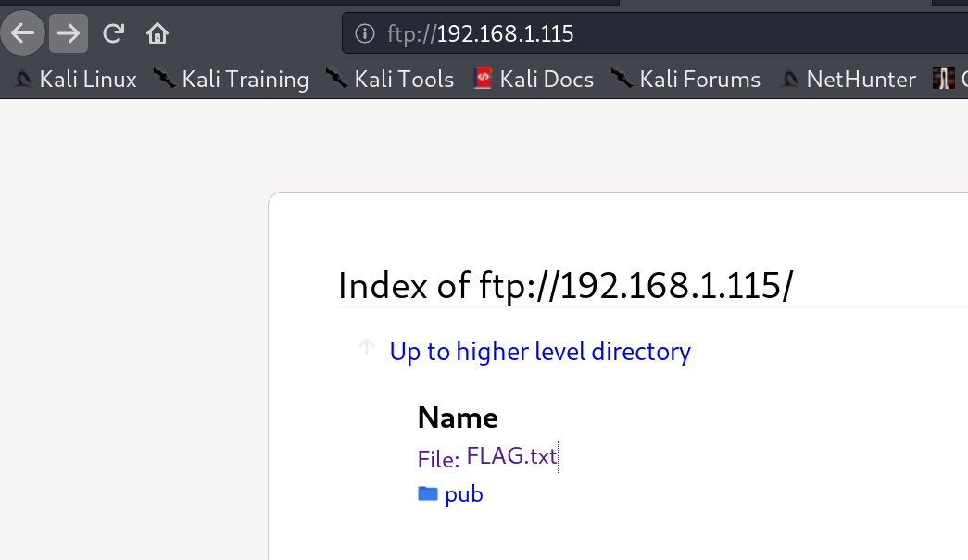Click the gray up arrow icon

(x=367, y=347)
